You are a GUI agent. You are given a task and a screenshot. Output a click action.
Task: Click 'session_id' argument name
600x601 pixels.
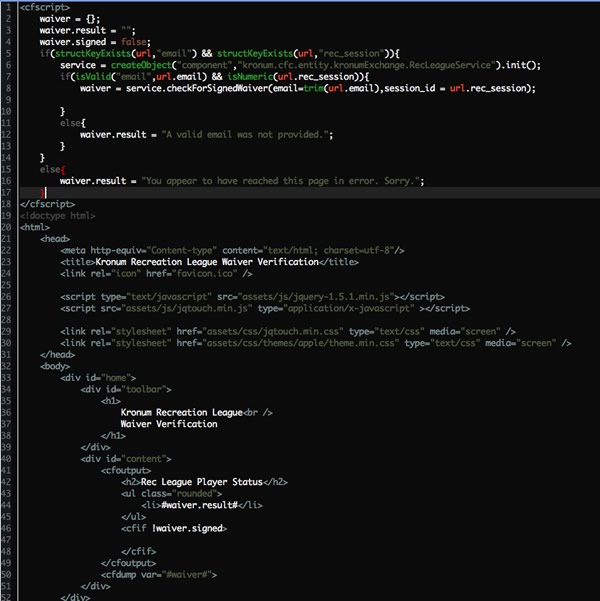(409, 88)
